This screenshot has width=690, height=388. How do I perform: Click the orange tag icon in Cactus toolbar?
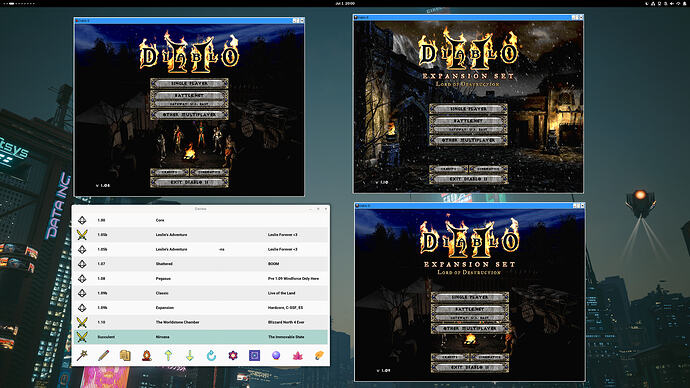point(319,355)
